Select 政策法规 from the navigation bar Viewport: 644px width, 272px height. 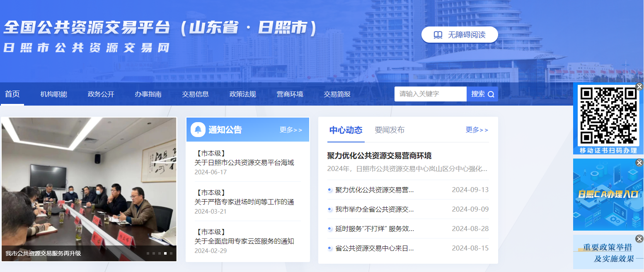tap(242, 94)
